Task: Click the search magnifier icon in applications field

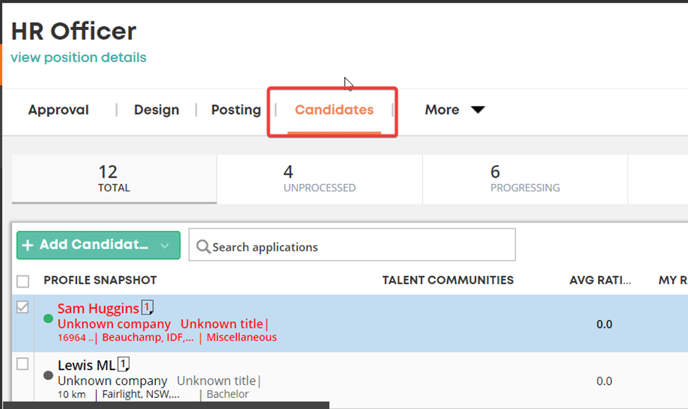Action: tap(203, 247)
